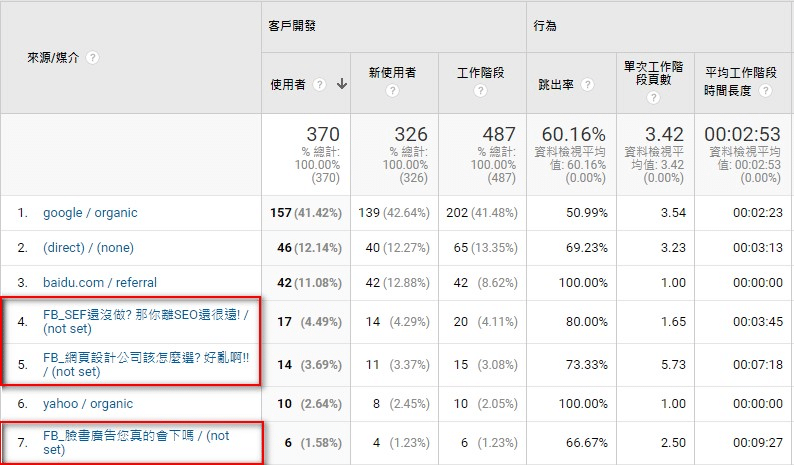Select baidu.com / referral row link
Viewport: 794px width, 465px height.
click(100, 283)
